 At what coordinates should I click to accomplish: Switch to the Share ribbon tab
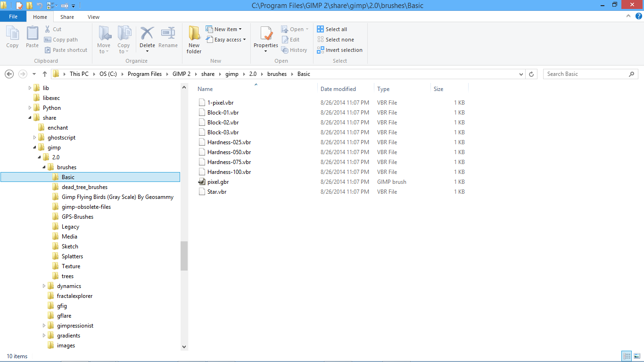coord(67,17)
